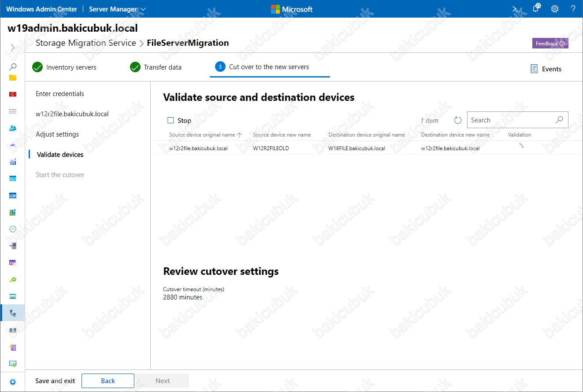Image resolution: width=583 pixels, height=392 pixels.
Task: Open Enter credentials page
Action: (60, 94)
